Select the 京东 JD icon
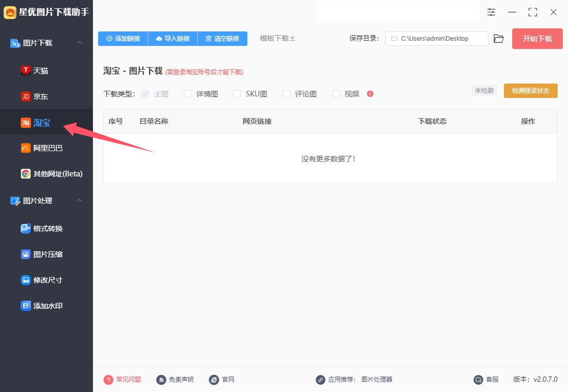Viewport: 568px width, 392px height. [26, 96]
